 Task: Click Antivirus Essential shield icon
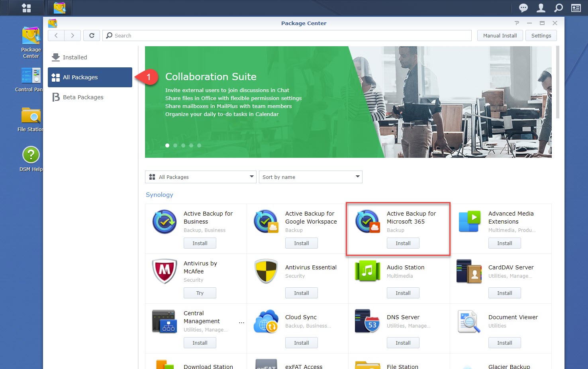pos(266,271)
